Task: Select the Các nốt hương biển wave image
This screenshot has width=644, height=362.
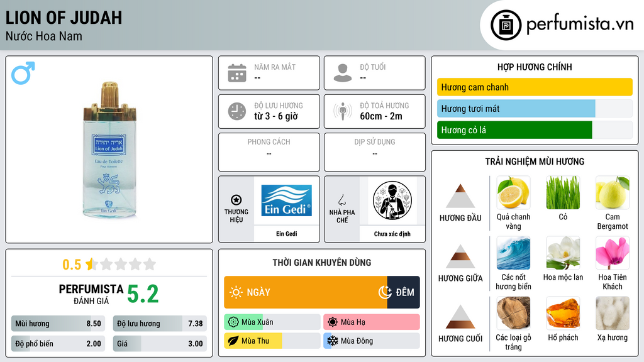Action: [513, 253]
